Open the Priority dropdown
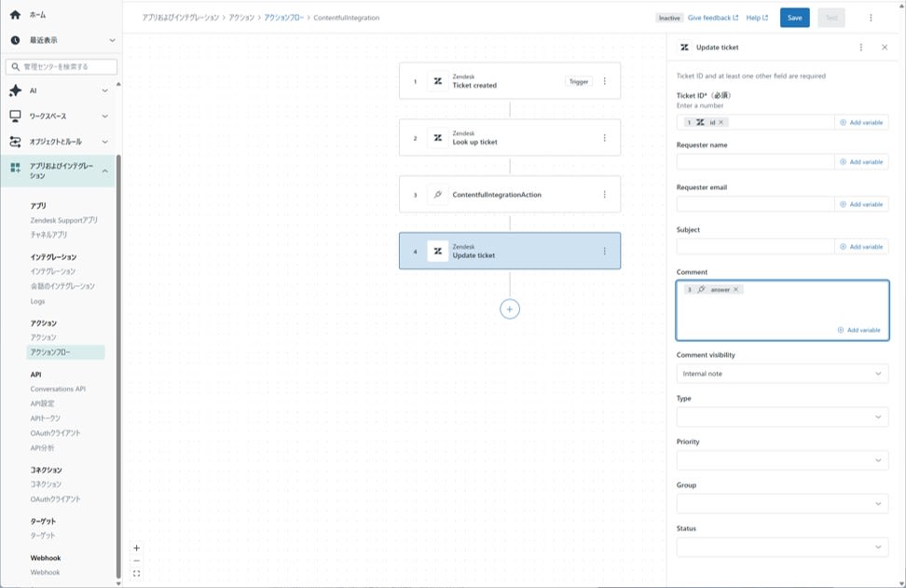The image size is (906, 588). [782, 460]
